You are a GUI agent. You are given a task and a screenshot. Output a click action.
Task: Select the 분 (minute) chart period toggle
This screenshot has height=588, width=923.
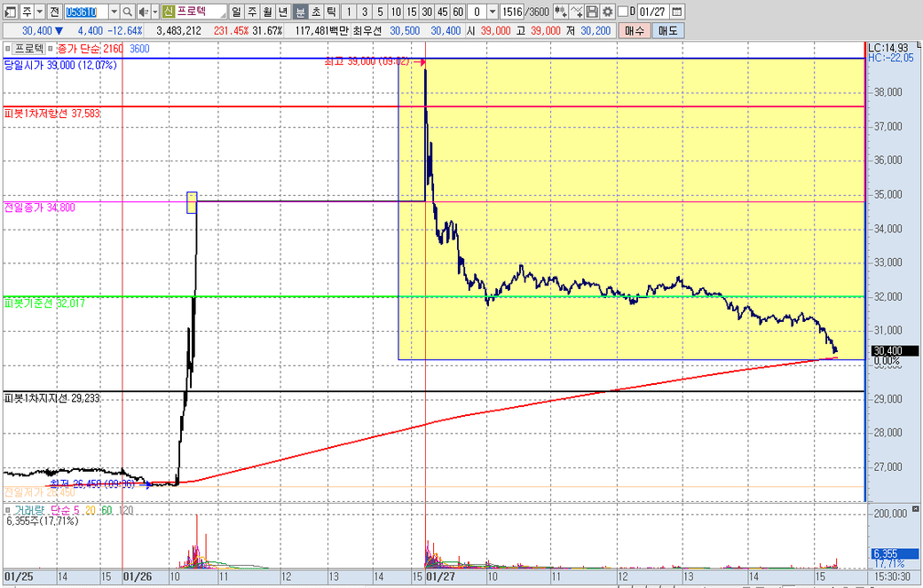click(x=299, y=12)
